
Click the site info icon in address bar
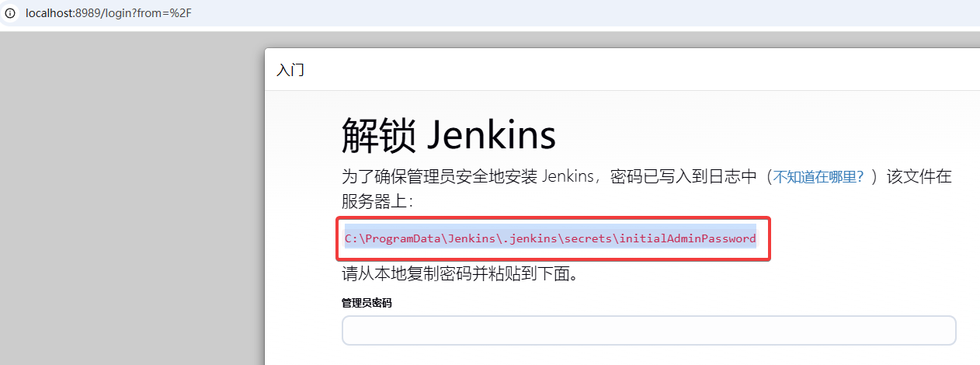(x=10, y=13)
